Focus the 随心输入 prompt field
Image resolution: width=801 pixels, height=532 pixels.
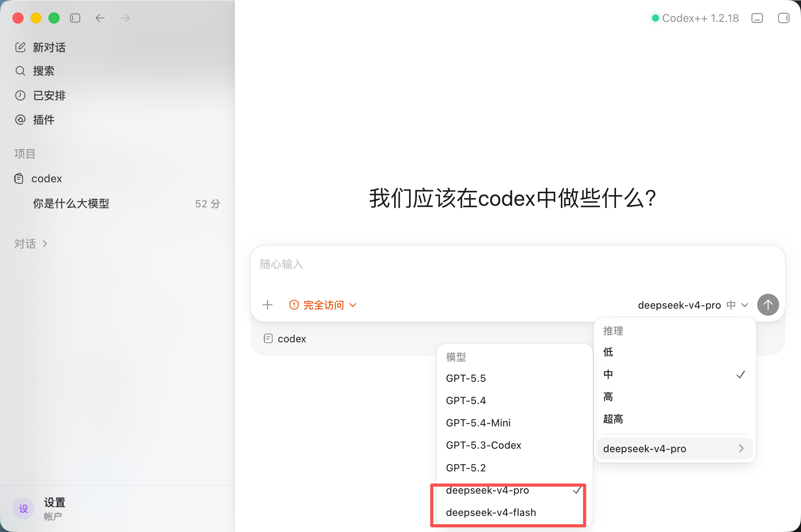click(x=517, y=265)
